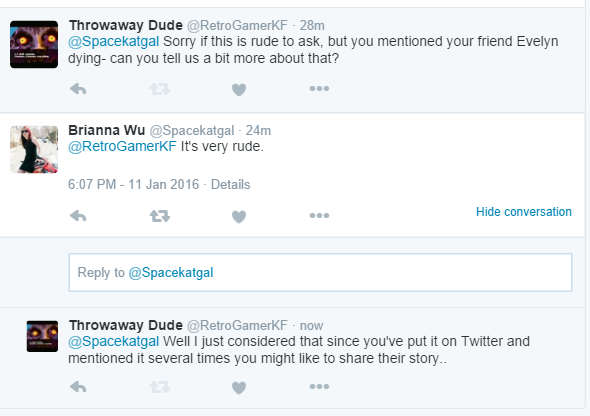
Task: Open tweet Details link
Action: pyautogui.click(x=230, y=185)
